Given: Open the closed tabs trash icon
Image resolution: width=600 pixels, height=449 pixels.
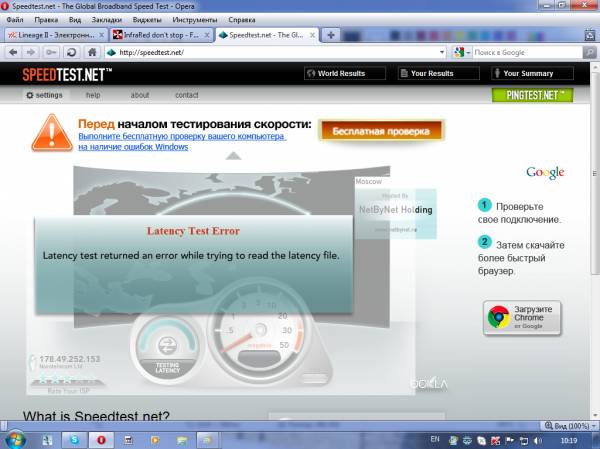Looking at the screenshot, I should pyautogui.click(x=590, y=35).
